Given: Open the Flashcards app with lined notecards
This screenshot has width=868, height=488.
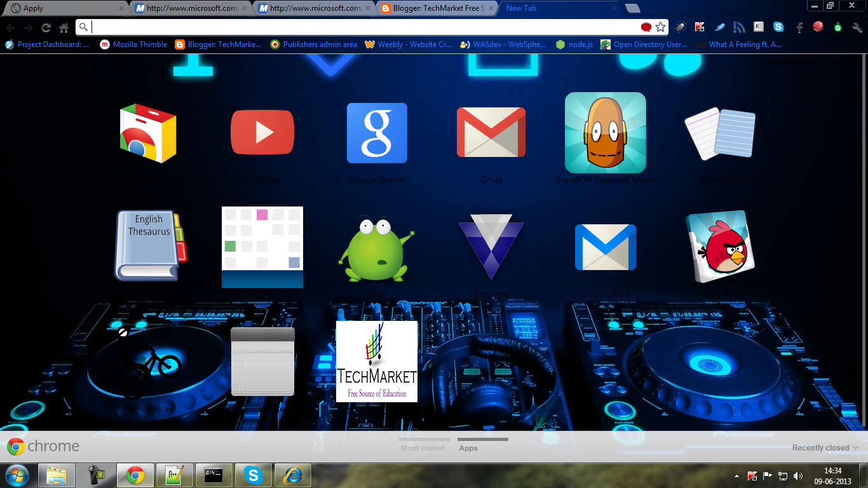Looking at the screenshot, I should [720, 133].
